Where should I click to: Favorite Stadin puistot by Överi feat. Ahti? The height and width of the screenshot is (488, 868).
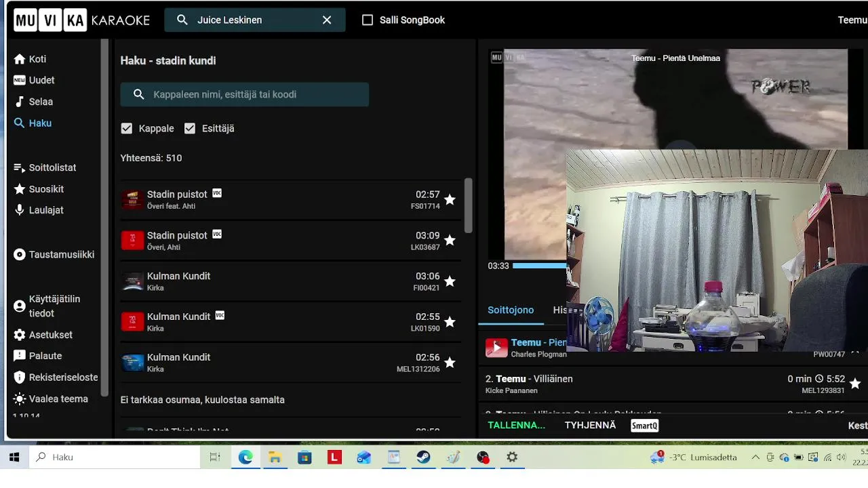(450, 200)
